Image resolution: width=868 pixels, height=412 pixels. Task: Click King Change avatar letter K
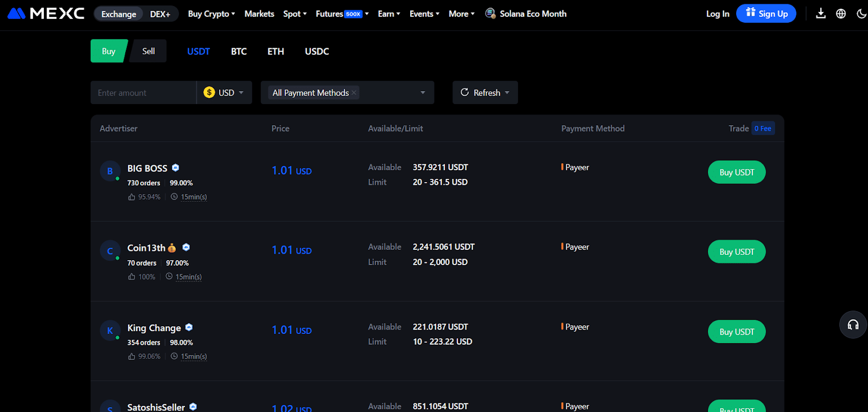click(x=110, y=330)
